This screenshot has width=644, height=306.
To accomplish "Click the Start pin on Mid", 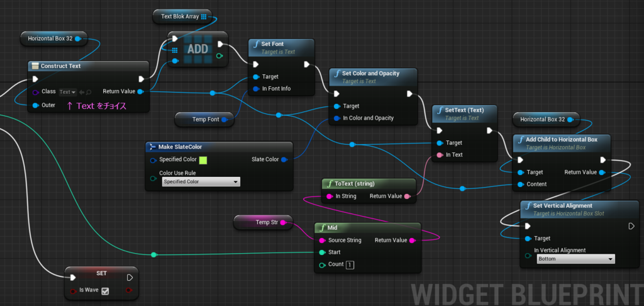I will click(322, 252).
